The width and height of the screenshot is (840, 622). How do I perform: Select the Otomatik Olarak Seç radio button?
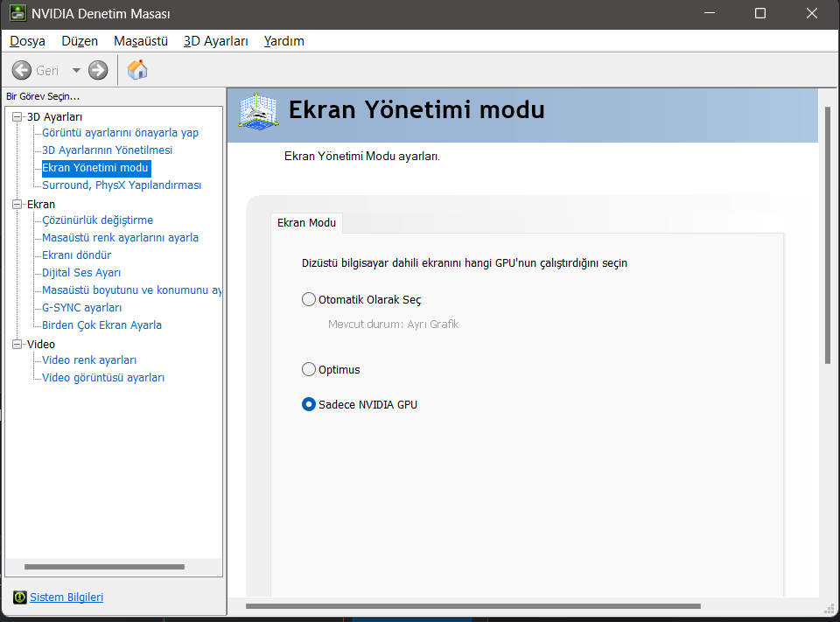click(x=308, y=299)
